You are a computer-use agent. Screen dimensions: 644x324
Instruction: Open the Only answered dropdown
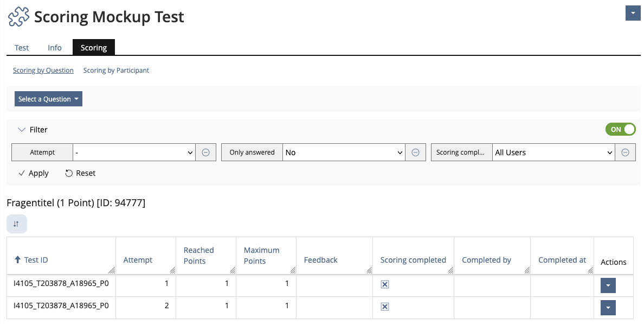pyautogui.click(x=344, y=152)
